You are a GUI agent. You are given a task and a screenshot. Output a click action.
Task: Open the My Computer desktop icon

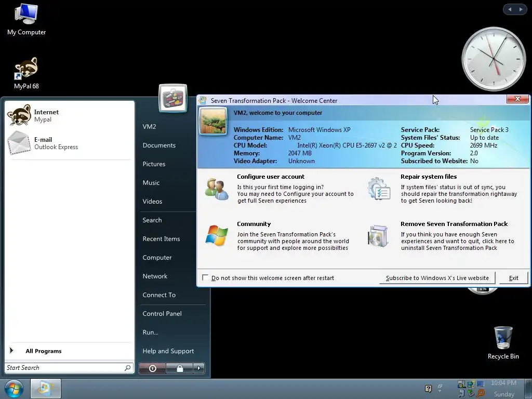[x=26, y=20]
